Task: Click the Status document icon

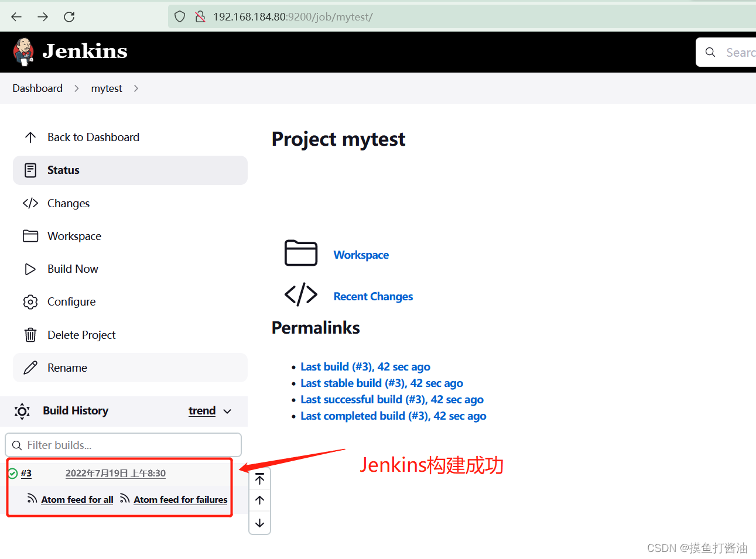Action: coord(30,170)
